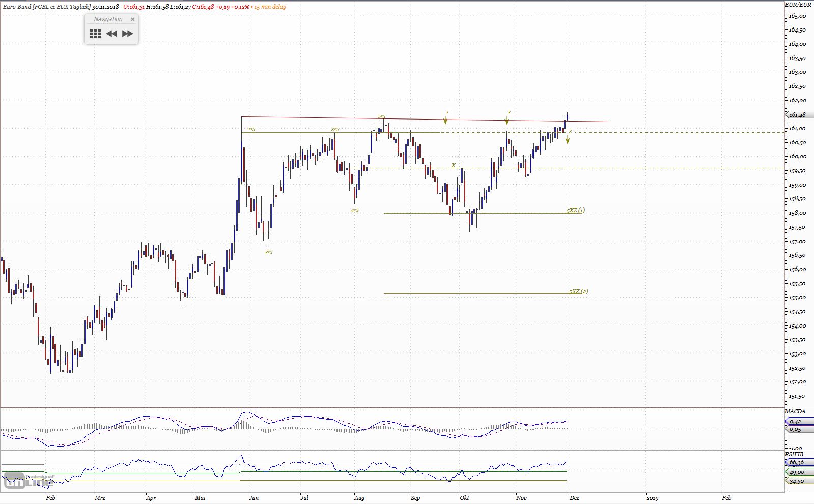Click the 158,00 price axis label

coord(797,213)
